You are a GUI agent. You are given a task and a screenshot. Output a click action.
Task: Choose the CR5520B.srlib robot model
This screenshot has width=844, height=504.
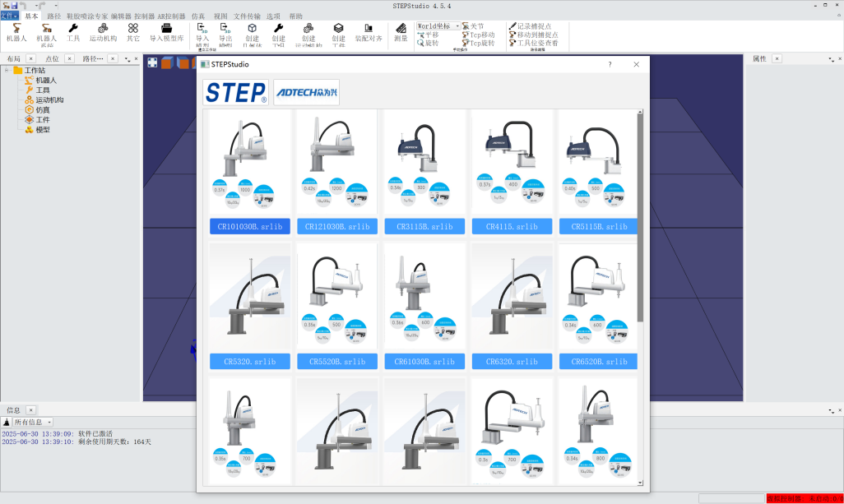click(336, 361)
